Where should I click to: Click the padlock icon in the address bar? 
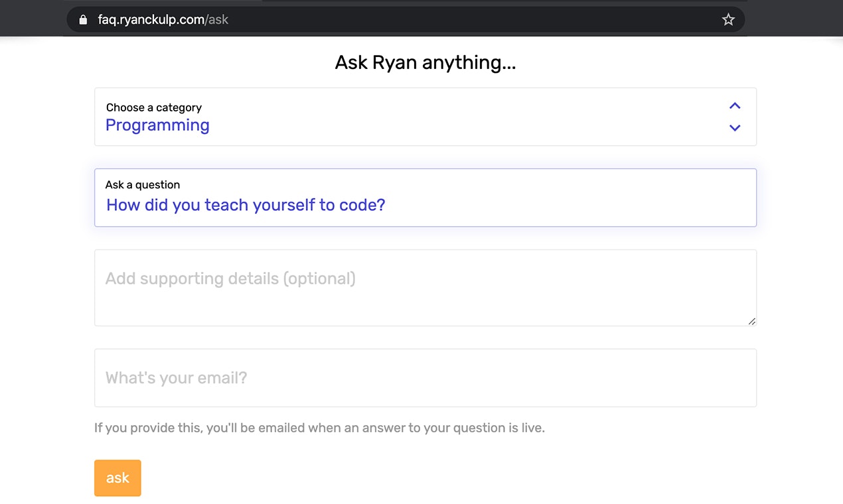82,19
